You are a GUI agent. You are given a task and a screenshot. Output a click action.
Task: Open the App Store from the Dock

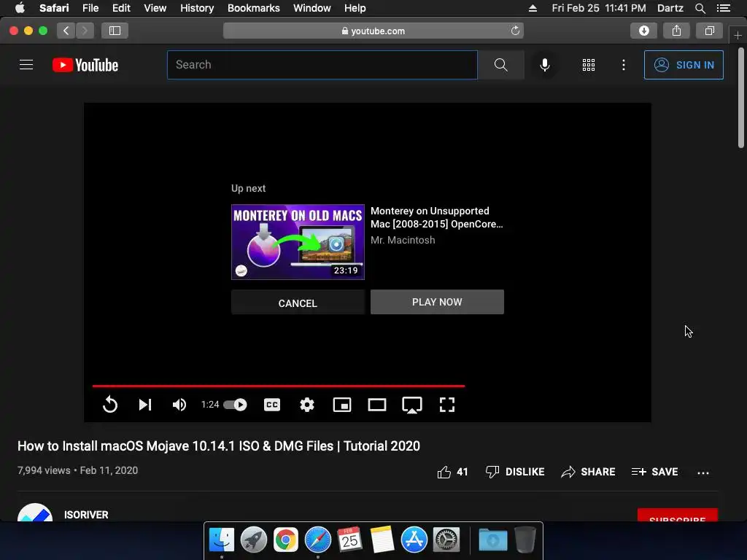click(414, 540)
